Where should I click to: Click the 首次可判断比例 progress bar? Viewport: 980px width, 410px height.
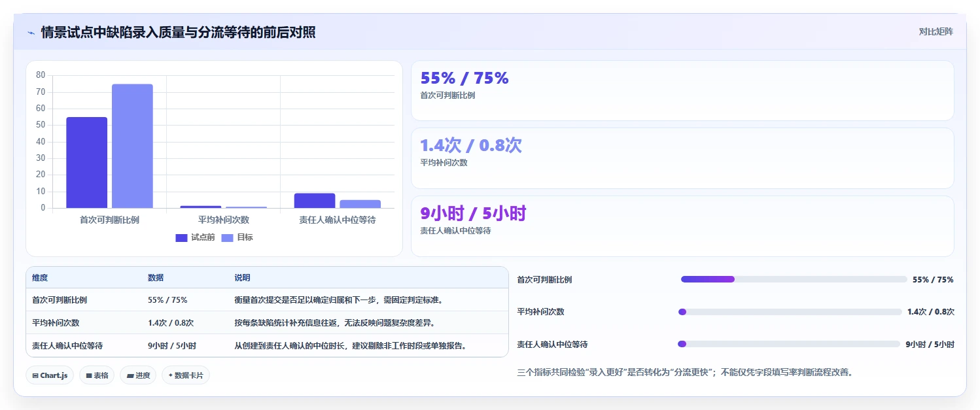coord(794,279)
